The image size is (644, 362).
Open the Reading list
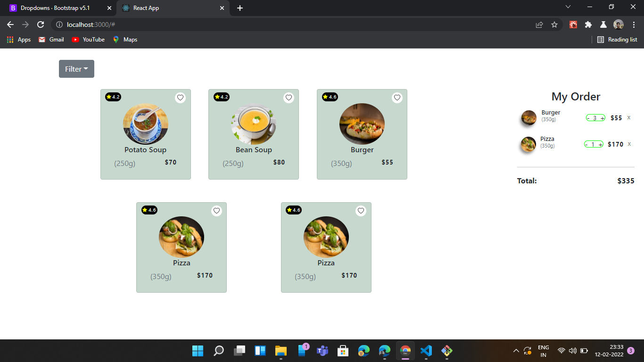point(617,40)
